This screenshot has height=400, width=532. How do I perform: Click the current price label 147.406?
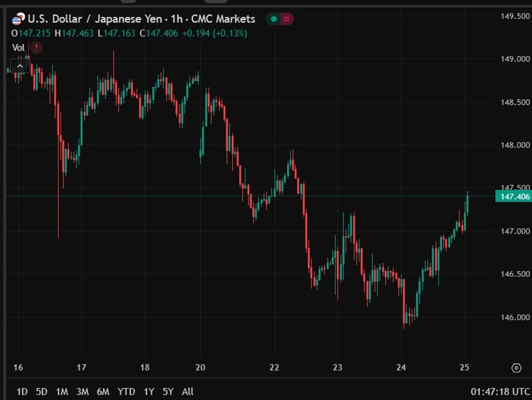514,196
